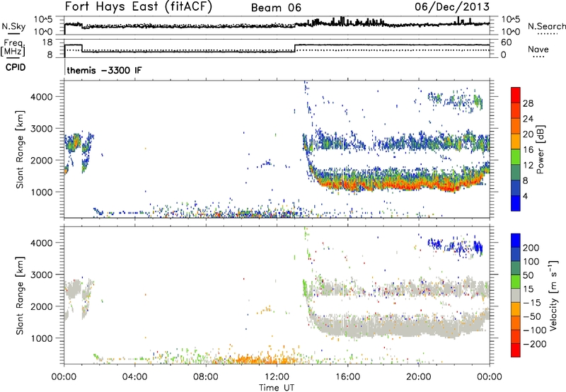Click the "-15" label on the velocity colorbar

[x=532, y=302]
